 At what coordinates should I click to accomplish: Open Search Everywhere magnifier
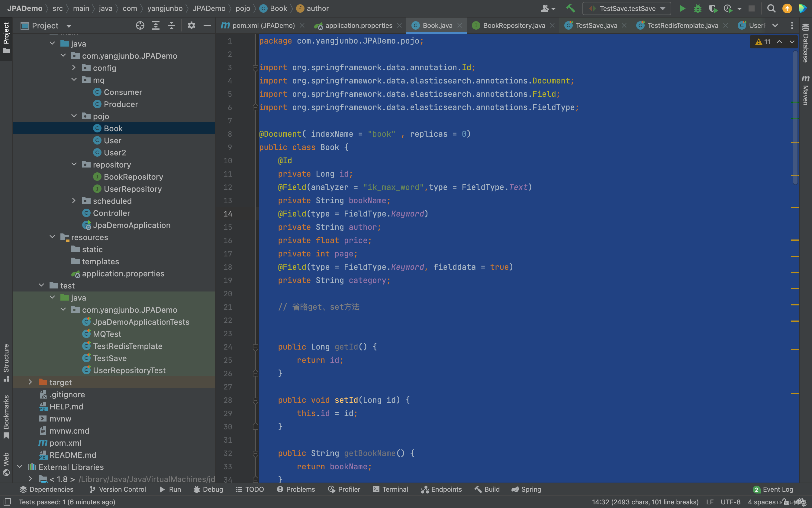coord(772,8)
